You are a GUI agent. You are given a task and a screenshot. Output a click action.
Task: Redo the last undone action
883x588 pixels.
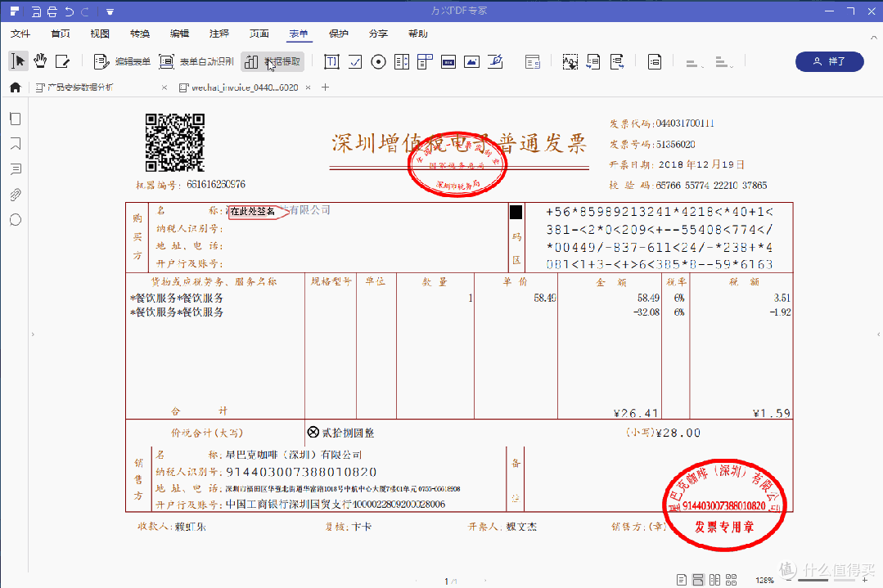[x=85, y=11]
